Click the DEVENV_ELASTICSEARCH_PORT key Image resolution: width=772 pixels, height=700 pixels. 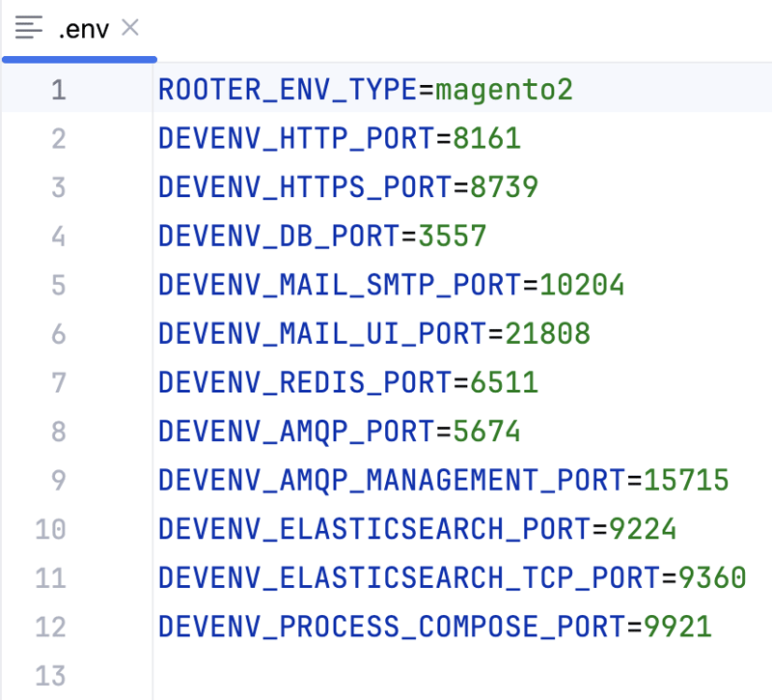point(374,529)
